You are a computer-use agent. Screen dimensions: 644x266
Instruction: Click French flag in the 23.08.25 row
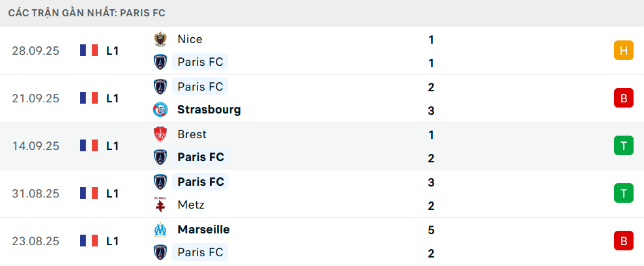89,241
